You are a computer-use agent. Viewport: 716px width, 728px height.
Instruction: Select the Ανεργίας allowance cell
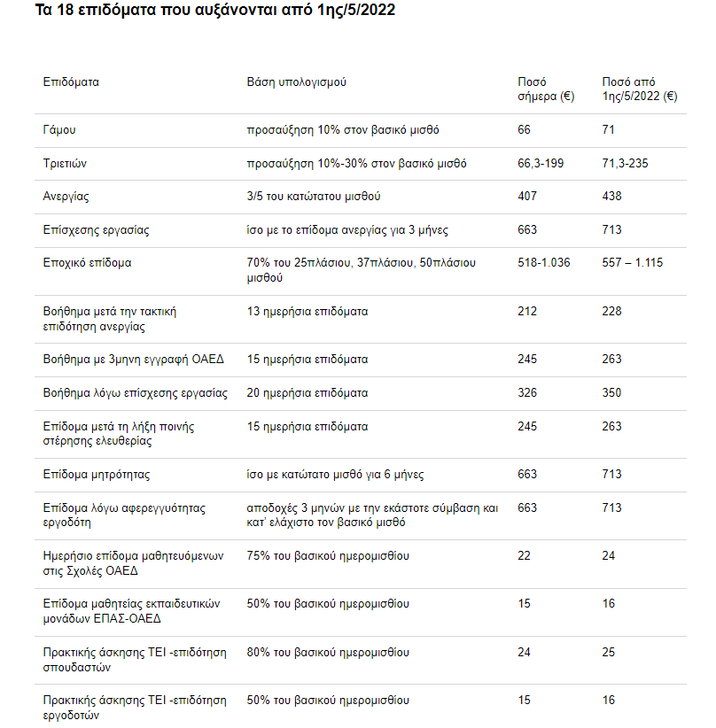tap(66, 197)
